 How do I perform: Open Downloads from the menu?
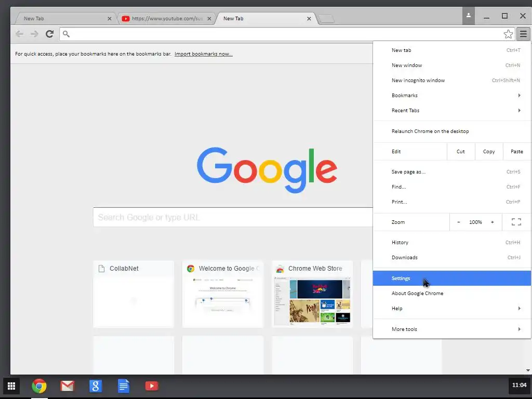point(452,258)
